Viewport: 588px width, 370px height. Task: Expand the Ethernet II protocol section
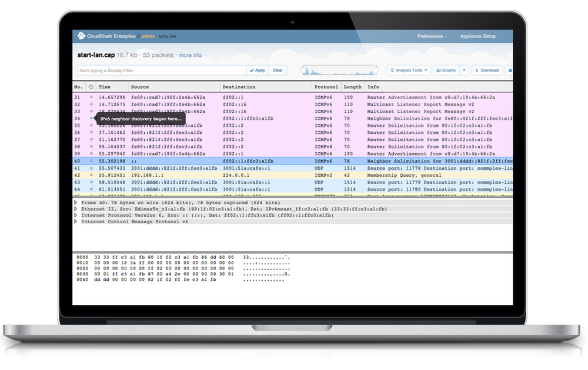coord(75,209)
